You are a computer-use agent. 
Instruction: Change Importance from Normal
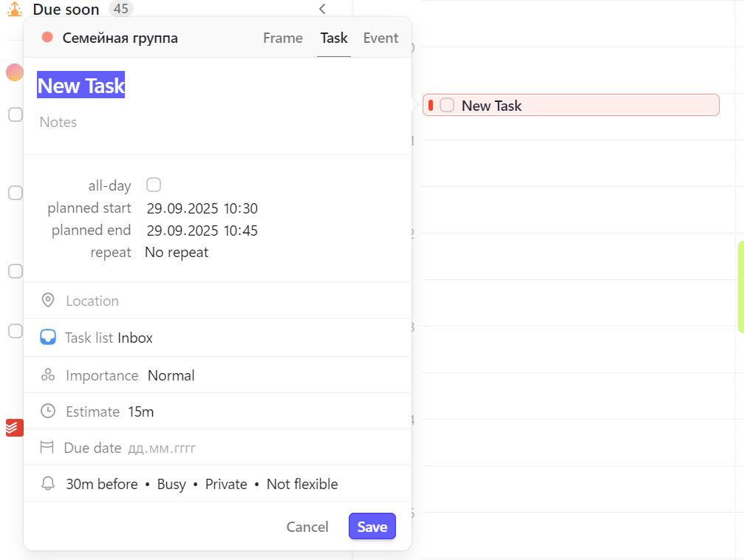[x=171, y=375]
